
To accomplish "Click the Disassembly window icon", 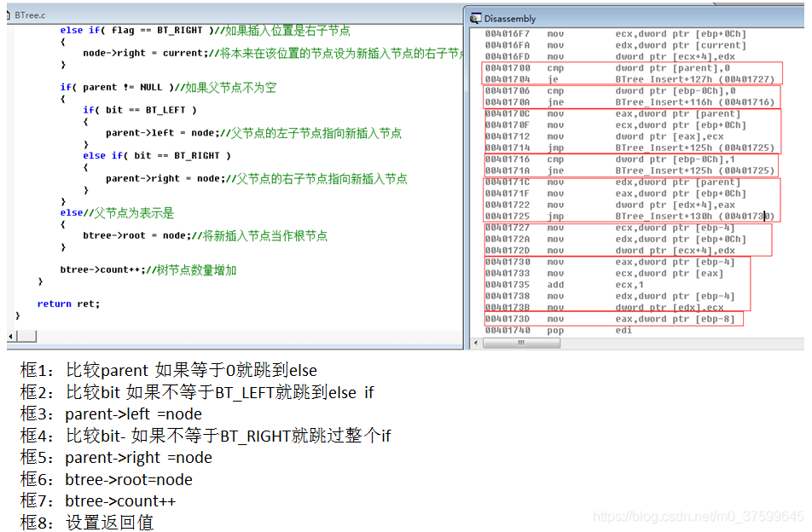I will 475,19.
